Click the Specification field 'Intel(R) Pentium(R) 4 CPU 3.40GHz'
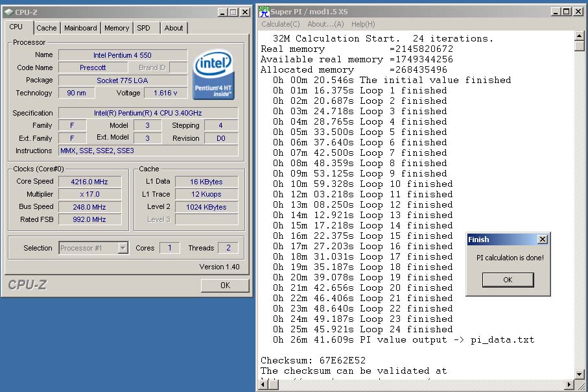Image resolution: width=588 pixels, height=392 pixels. point(148,113)
